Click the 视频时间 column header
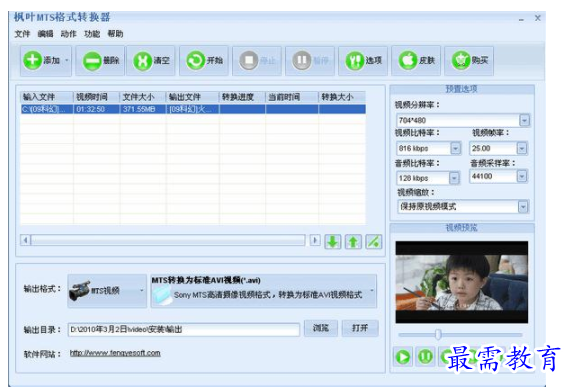This screenshot has height=390, width=569. [97, 97]
